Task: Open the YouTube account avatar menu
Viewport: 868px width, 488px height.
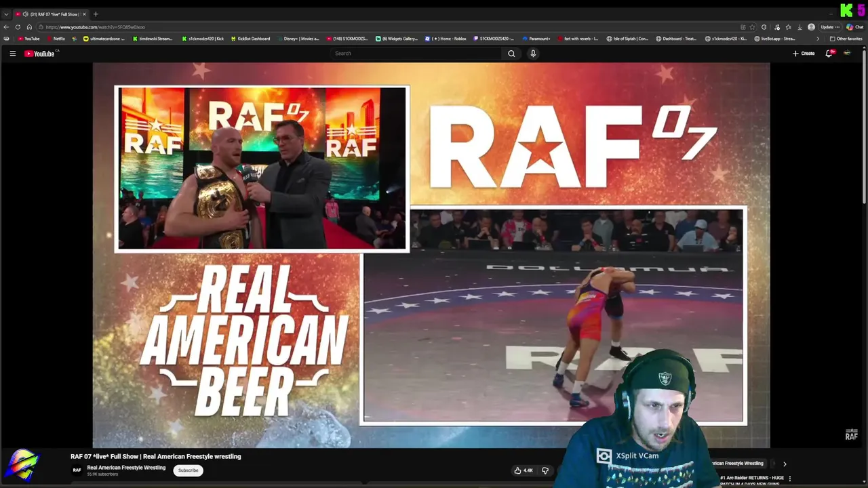Action: 847,54
